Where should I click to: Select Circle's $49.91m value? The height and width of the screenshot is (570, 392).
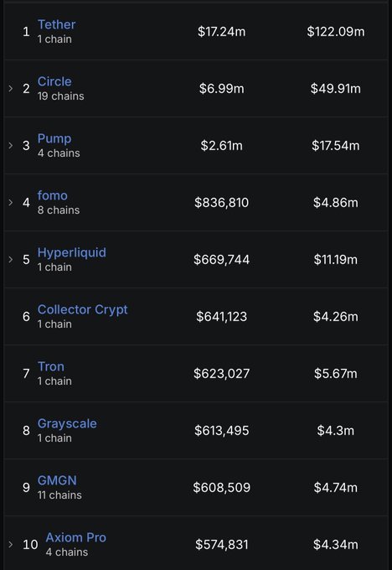tap(336, 89)
